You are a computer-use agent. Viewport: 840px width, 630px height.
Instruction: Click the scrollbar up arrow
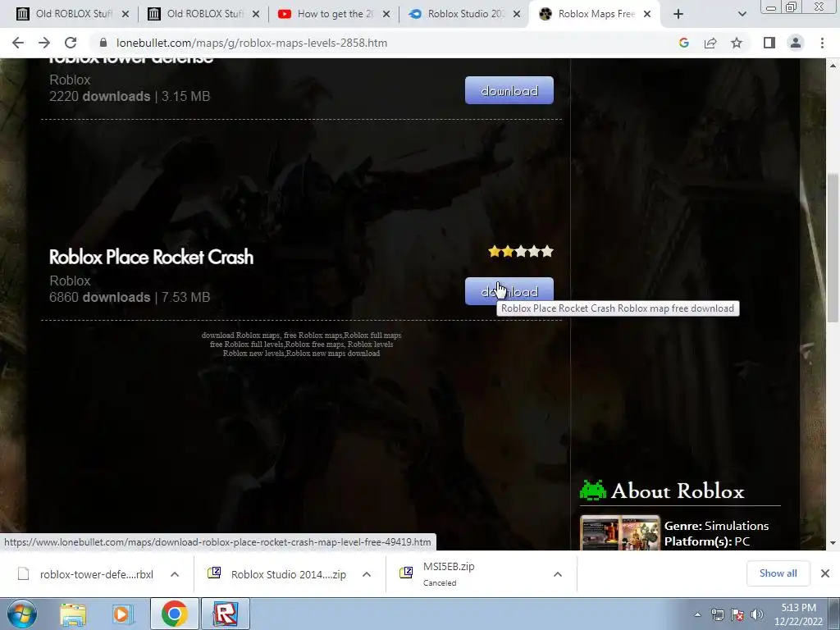pos(833,66)
